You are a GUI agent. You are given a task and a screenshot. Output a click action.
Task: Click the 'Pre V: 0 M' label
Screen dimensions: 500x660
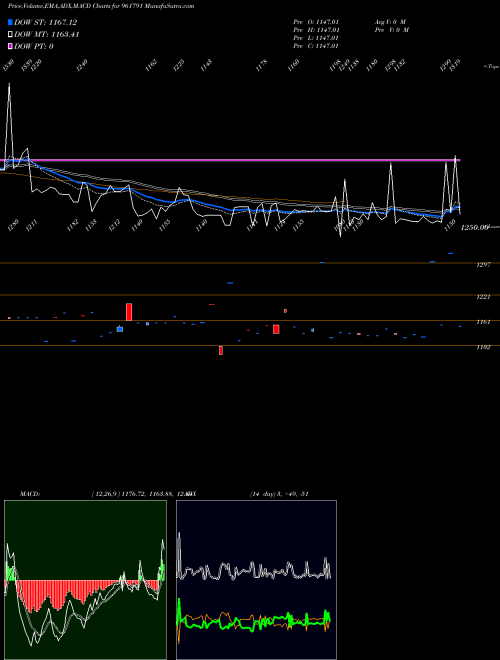pyautogui.click(x=391, y=30)
